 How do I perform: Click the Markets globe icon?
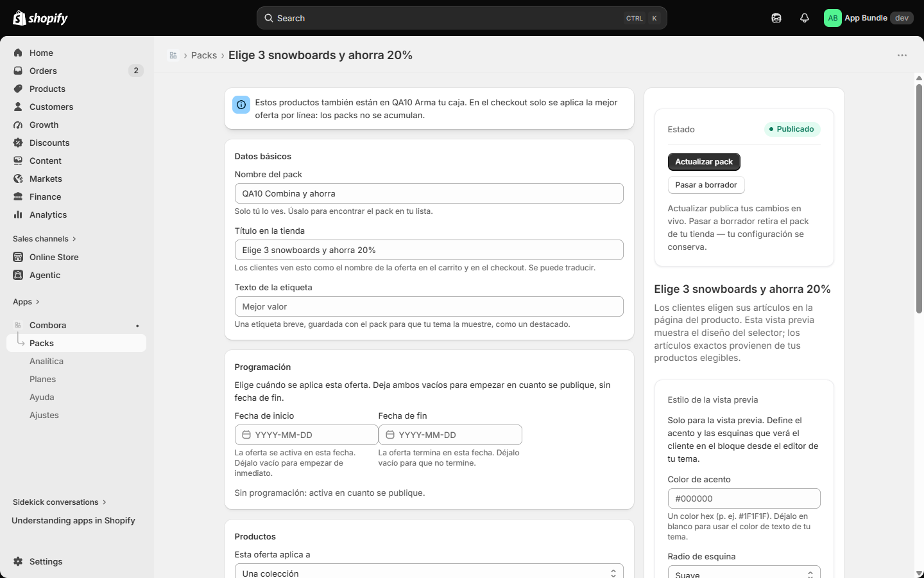click(18, 179)
